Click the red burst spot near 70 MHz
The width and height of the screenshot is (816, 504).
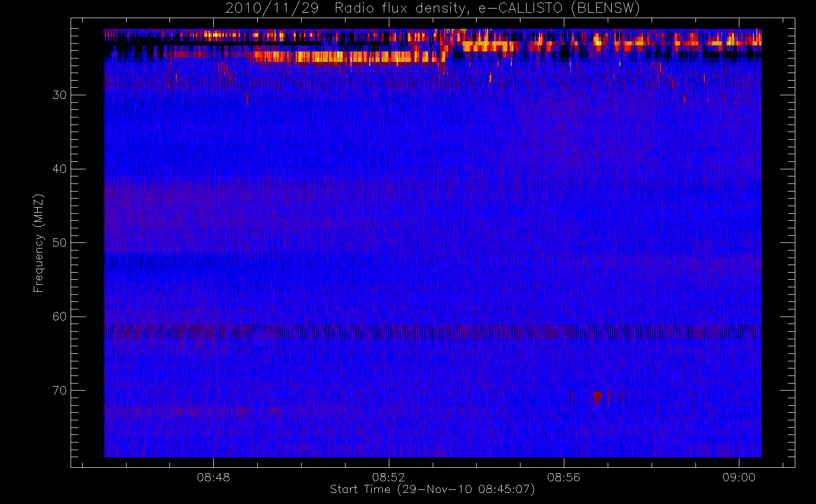click(x=598, y=396)
